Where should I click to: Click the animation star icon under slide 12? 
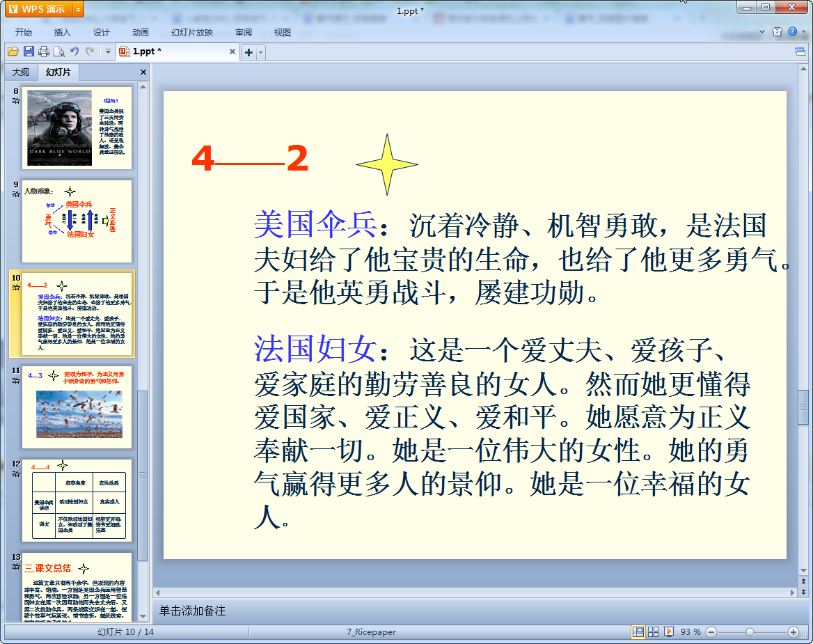tap(16, 473)
